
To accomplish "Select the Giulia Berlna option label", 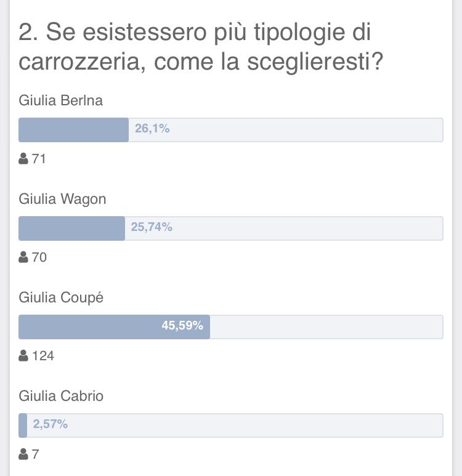I will pyautogui.click(x=61, y=100).
